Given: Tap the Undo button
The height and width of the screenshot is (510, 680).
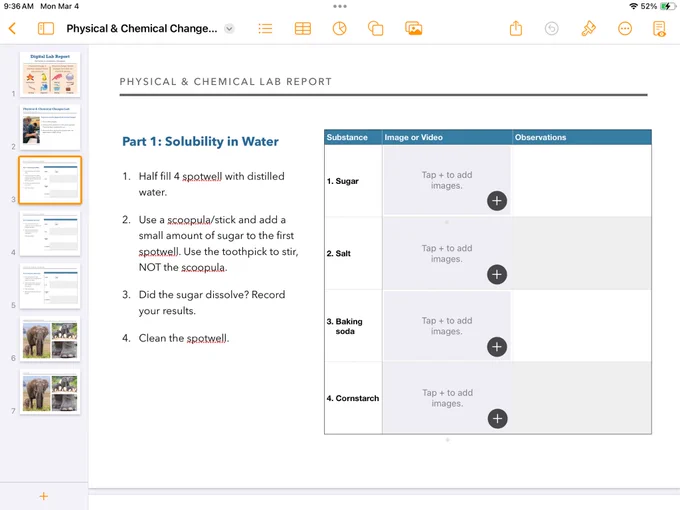Looking at the screenshot, I should 551,29.
